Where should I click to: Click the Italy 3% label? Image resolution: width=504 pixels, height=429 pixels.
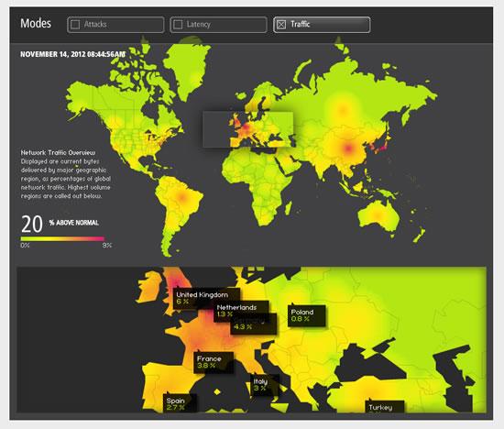(x=265, y=385)
